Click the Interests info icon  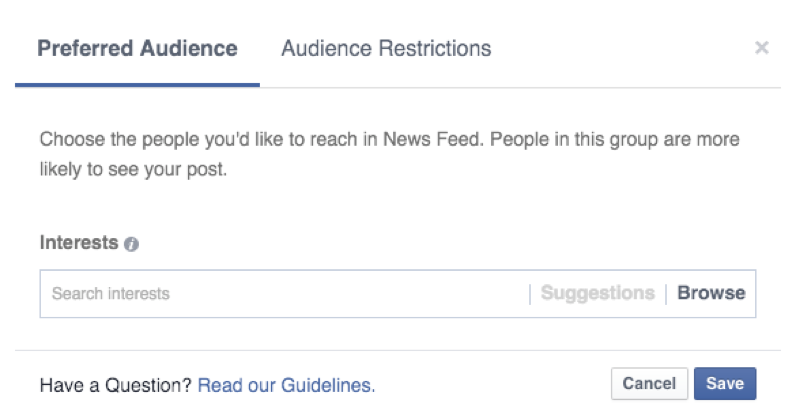[x=132, y=244]
